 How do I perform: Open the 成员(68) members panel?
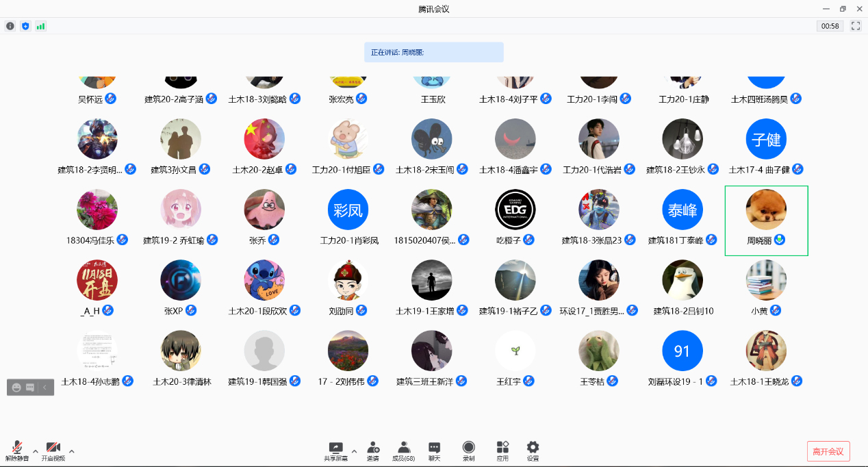click(403, 450)
